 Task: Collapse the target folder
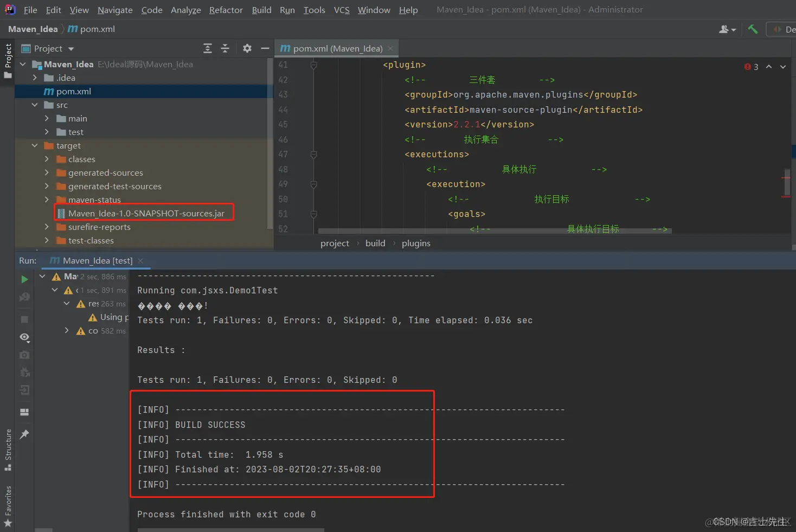pyautogui.click(x=35, y=145)
